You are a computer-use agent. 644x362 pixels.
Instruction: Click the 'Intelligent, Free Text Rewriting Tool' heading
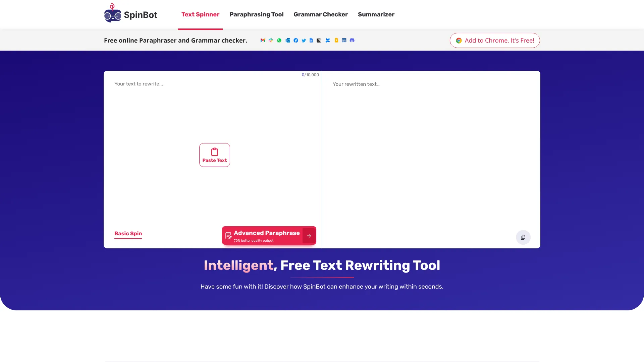pyautogui.click(x=322, y=265)
